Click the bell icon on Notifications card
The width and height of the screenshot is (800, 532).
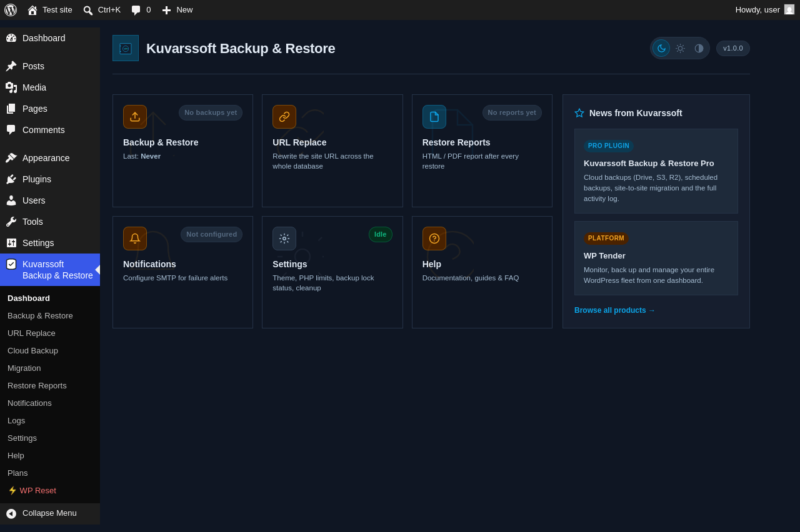(x=135, y=239)
